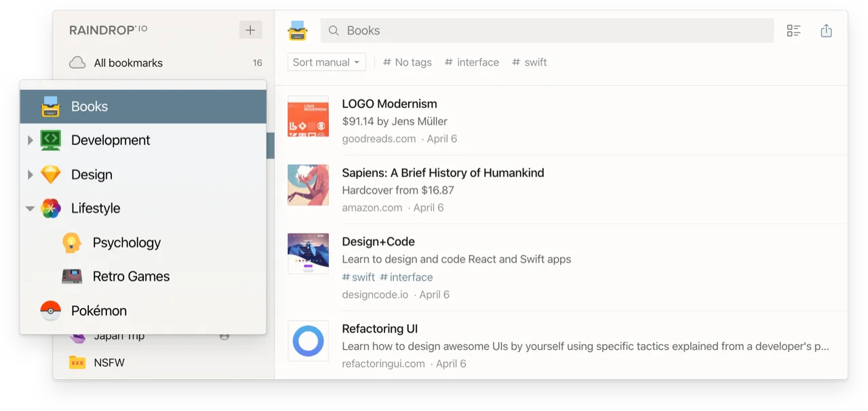868x411 pixels.
Task: Select the No tags filter
Action: coord(407,62)
